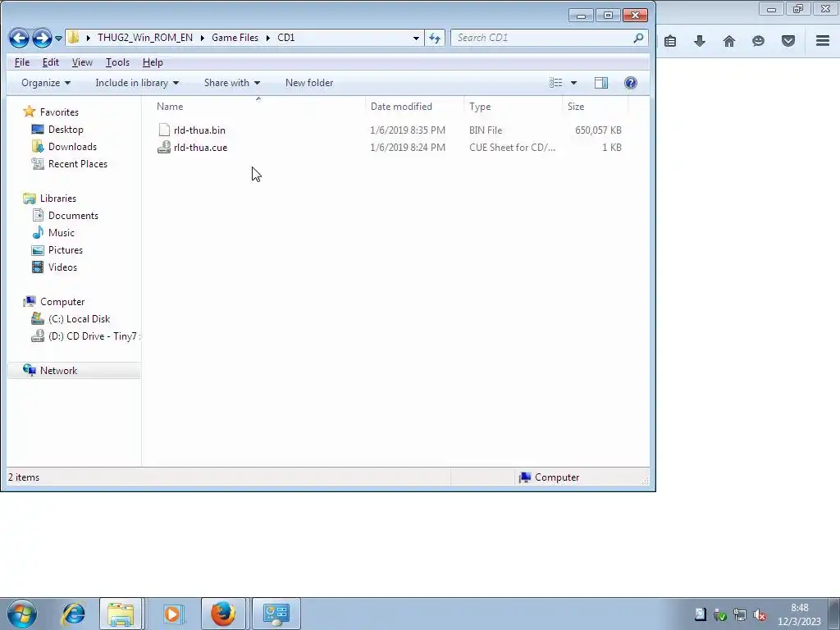Image resolution: width=840 pixels, height=630 pixels.
Task: Switch to Firefox taskbar button
Action: click(223, 614)
